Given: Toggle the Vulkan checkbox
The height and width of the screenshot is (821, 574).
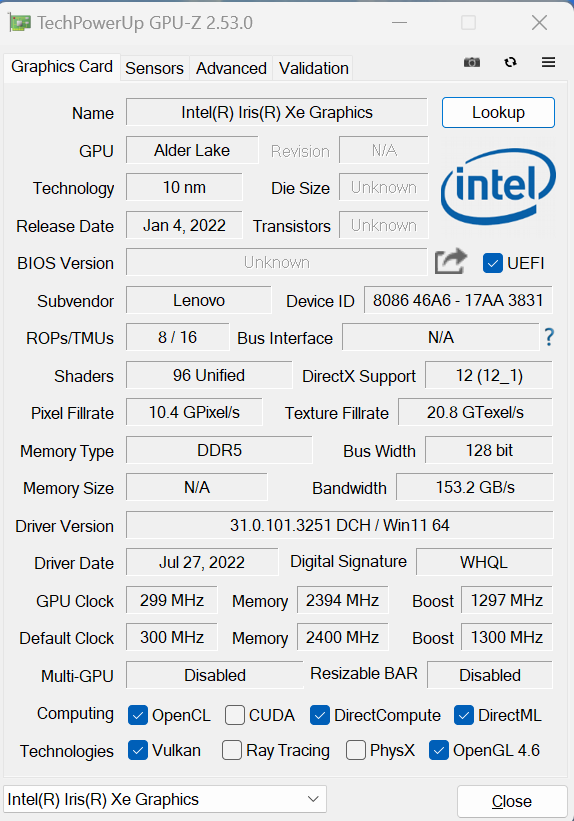Looking at the screenshot, I should pos(138,750).
